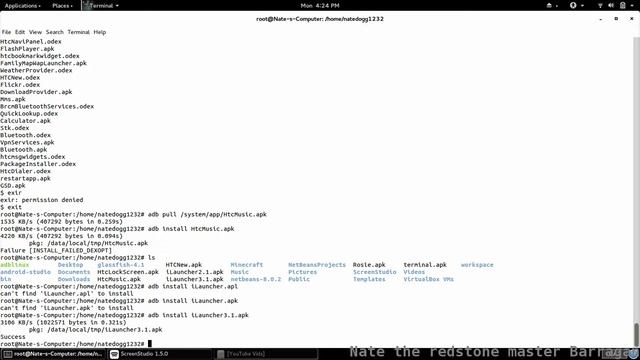Viewport: 640px width, 360px height.
Task: Click 'VpnServices.apk' line
Action: tap(27, 142)
